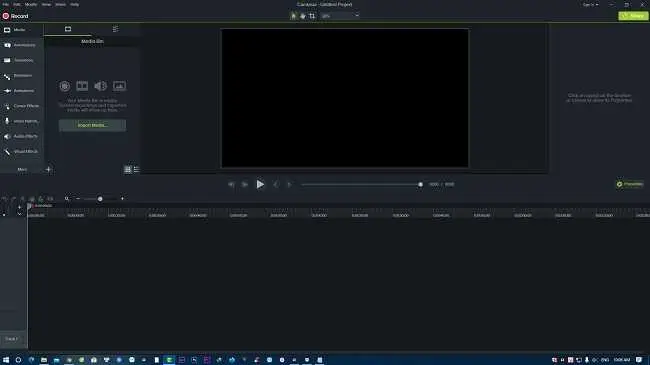Click the timeline Copy icon
This screenshot has width=650, height=365.
pyautogui.click(x=32, y=199)
